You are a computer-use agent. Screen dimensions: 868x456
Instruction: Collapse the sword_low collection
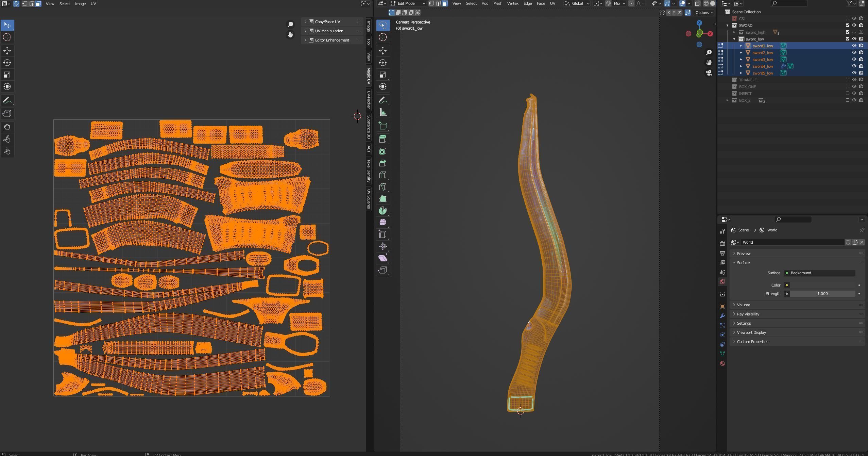[x=734, y=39]
